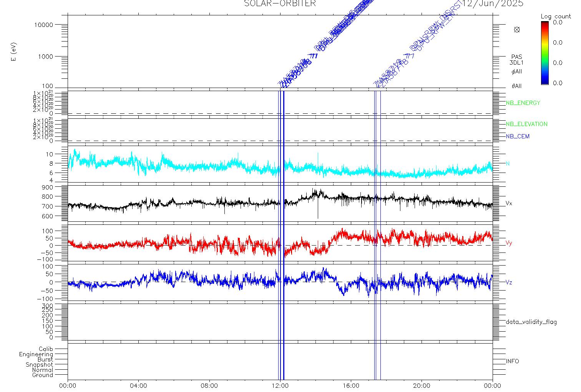Select the data_validity_flag label
The height and width of the screenshot is (392, 581).
click(531, 322)
